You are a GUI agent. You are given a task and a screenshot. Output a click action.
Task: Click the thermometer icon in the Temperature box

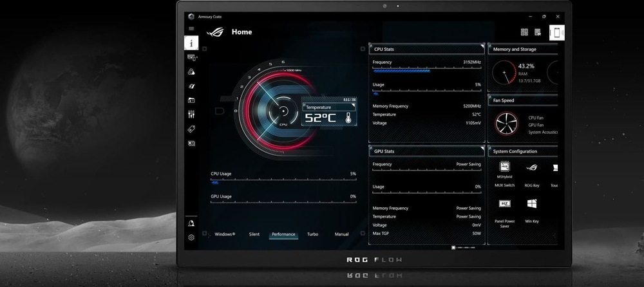348,118
